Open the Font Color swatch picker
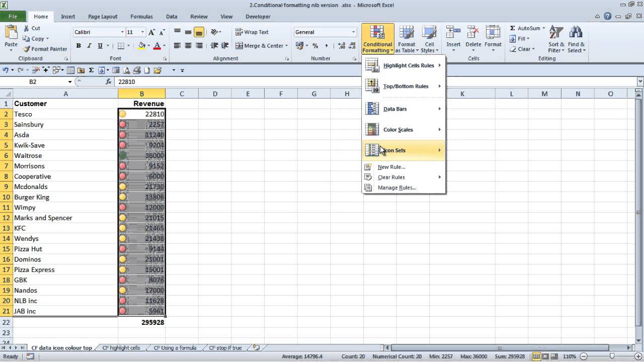Screen dimensions: 644x362 tap(164, 46)
